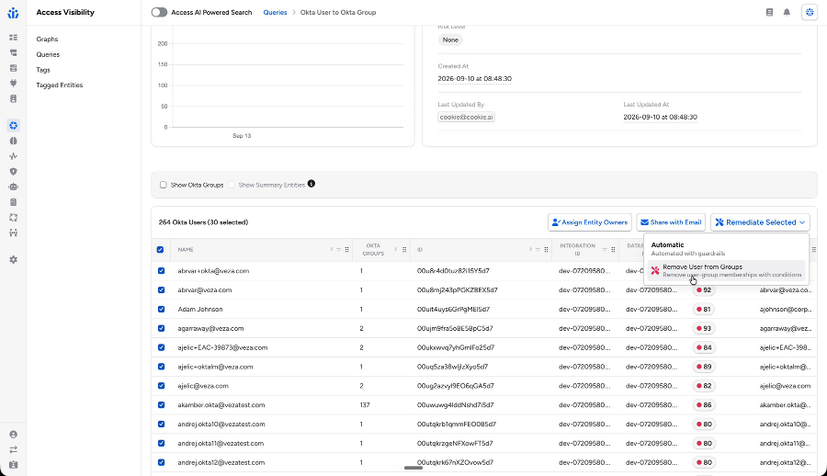Click the horizontal scrollbar below the table
Image resolution: width=827 pixels, height=476 pixels.
click(x=414, y=468)
